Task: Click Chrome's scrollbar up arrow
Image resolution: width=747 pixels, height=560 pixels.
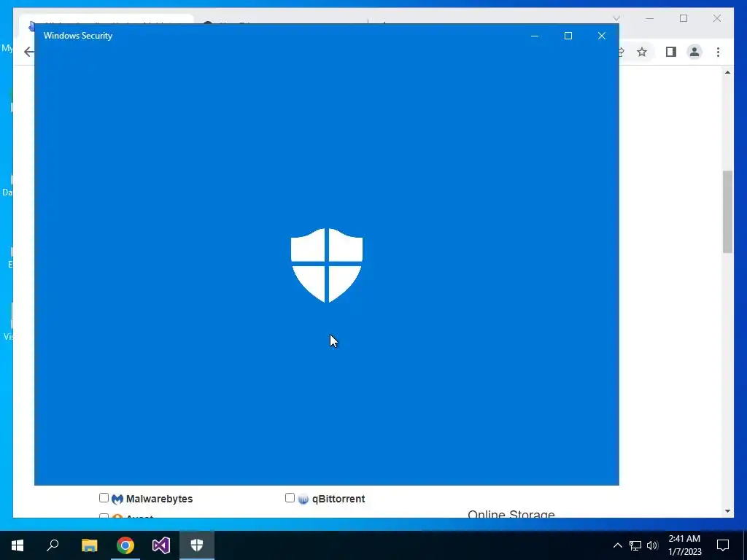Action: (727, 72)
